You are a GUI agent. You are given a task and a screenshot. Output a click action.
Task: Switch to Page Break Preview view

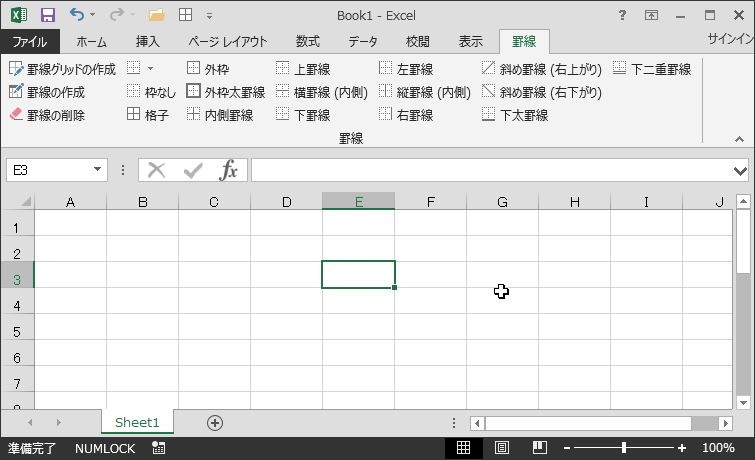click(539, 447)
